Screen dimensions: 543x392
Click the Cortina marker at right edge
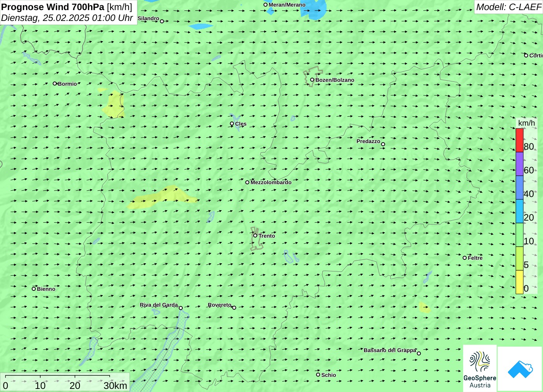pos(526,55)
